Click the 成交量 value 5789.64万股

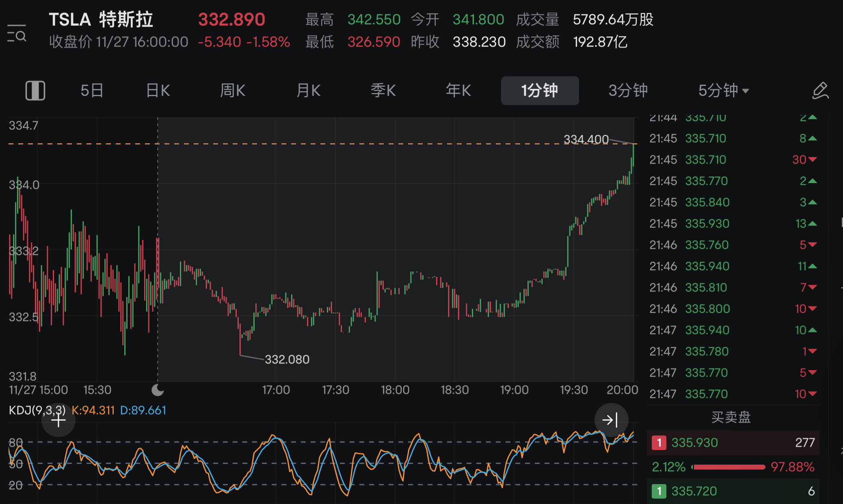[613, 19]
